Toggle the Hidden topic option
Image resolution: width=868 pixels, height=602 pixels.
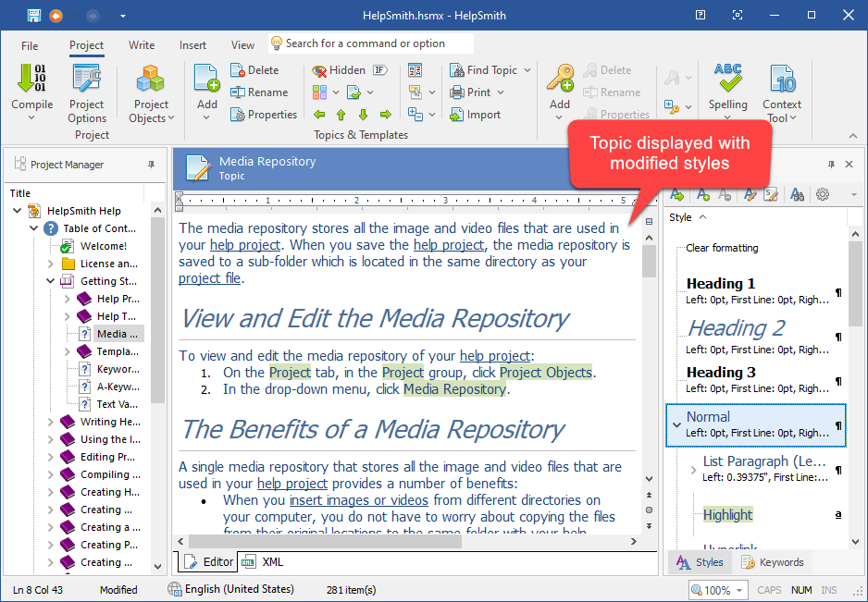[x=339, y=70]
